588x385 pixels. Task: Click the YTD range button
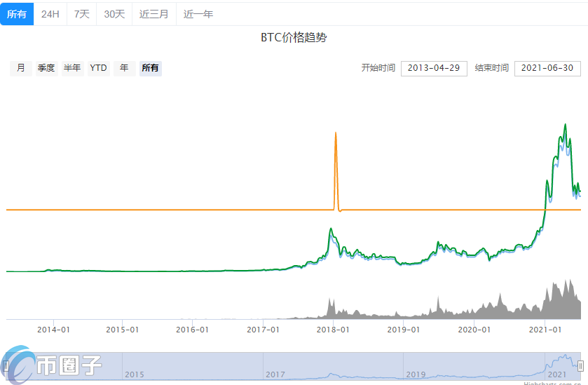[98, 68]
